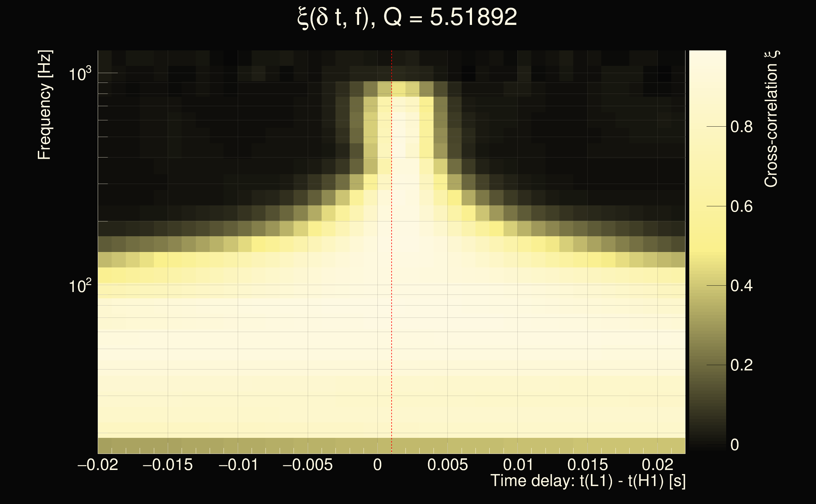Click the Frequency [Hz] axis label
816x504 pixels.
(45, 105)
